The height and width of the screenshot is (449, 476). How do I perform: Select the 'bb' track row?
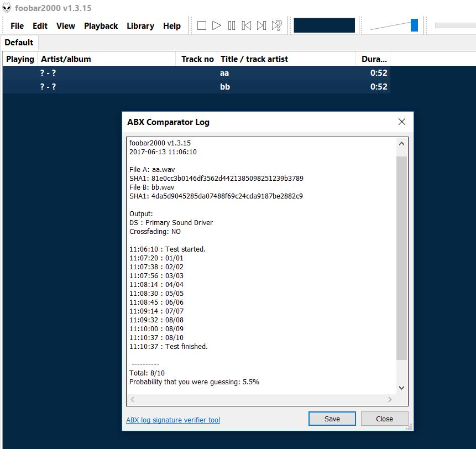[x=196, y=86]
